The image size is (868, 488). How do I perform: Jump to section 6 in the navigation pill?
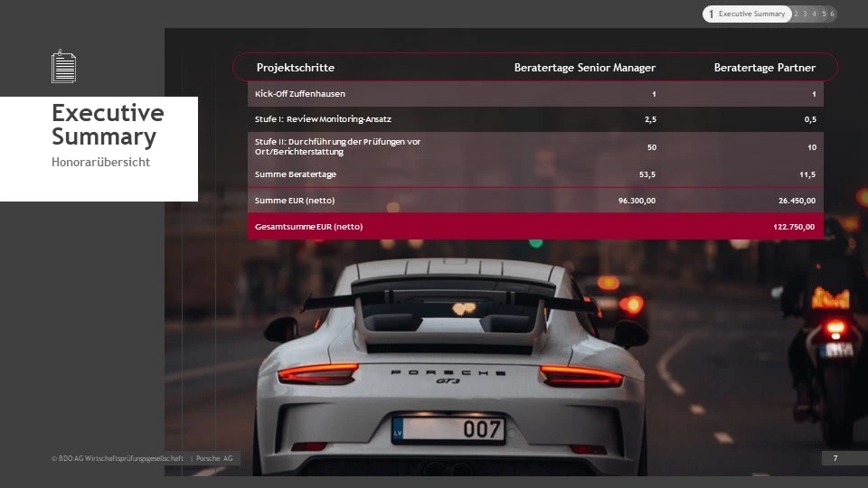pyautogui.click(x=832, y=14)
